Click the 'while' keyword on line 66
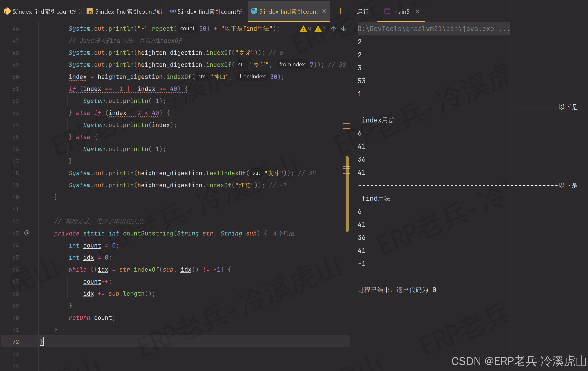Image resolution: width=588 pixels, height=371 pixels. point(78,269)
